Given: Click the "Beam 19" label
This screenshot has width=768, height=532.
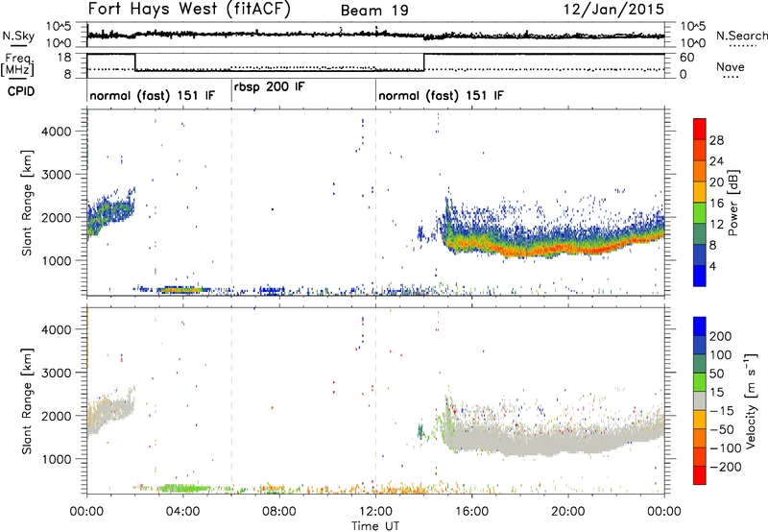Looking at the screenshot, I should 374,11.
